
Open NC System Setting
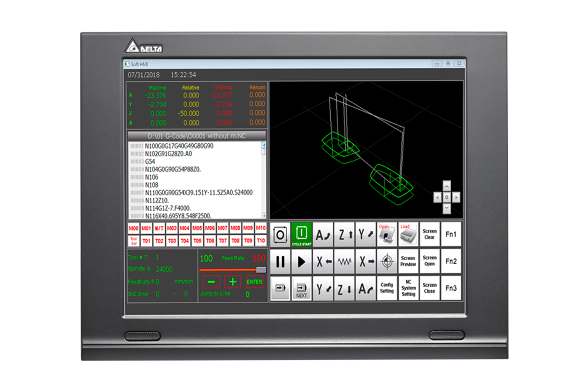[x=408, y=288]
